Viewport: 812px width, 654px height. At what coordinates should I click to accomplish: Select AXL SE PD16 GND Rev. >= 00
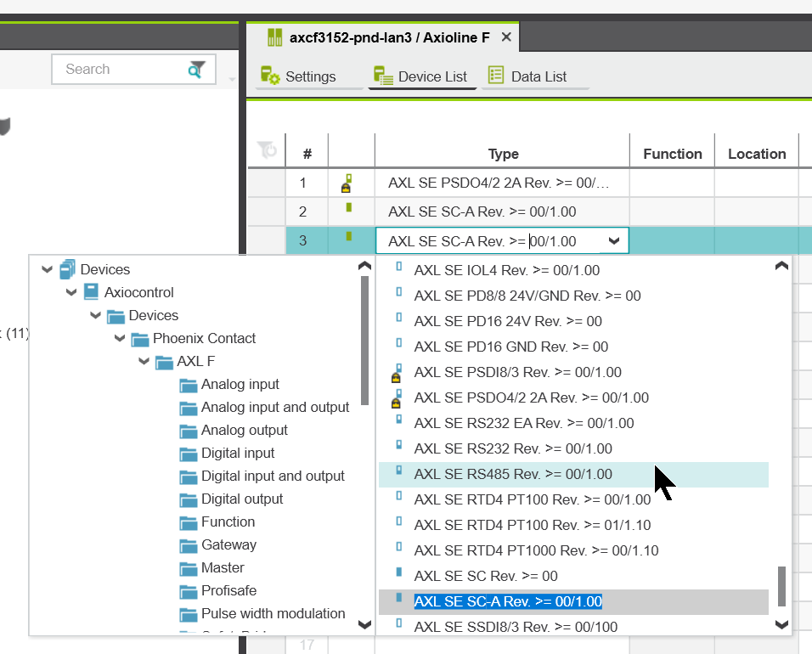coord(573,347)
